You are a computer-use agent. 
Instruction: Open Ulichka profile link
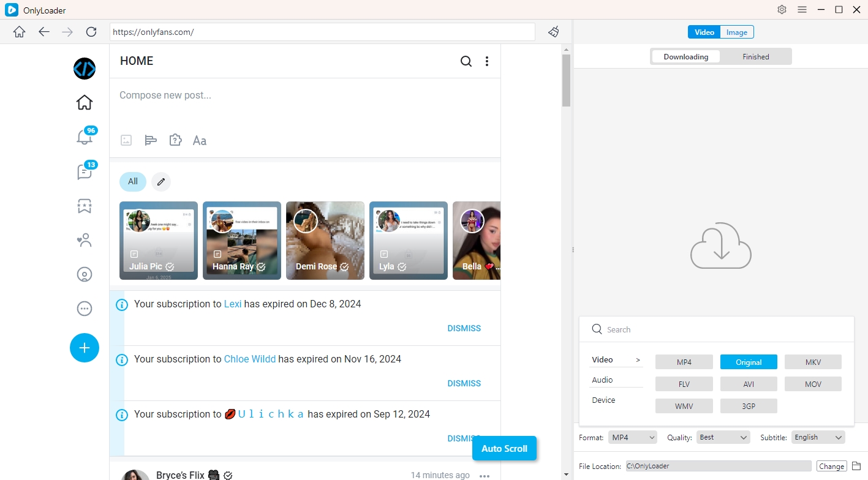tap(265, 414)
